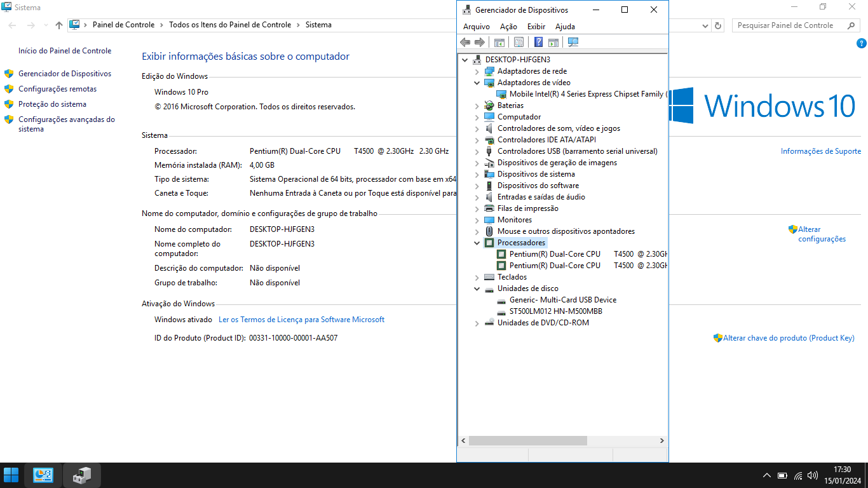The width and height of the screenshot is (868, 488).
Task: Open Configurações remotas link
Action: click(x=58, y=90)
